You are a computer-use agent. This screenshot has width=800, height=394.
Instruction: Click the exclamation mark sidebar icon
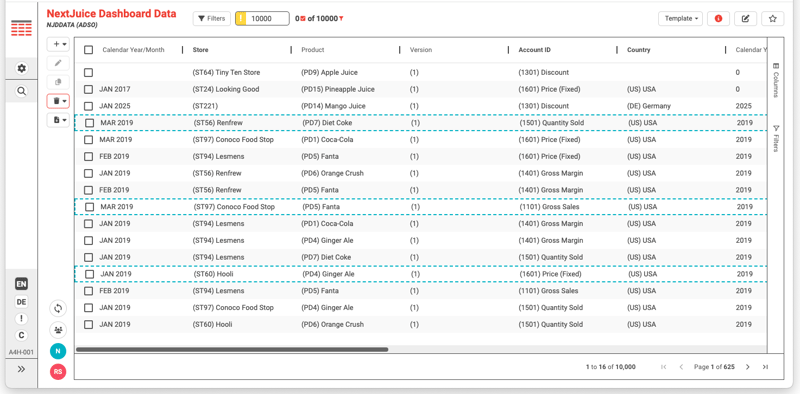(x=21, y=318)
